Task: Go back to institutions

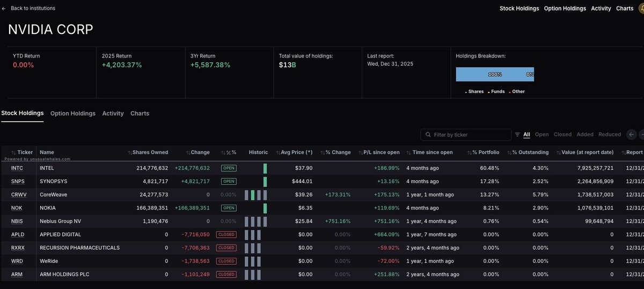Action: (x=33, y=9)
